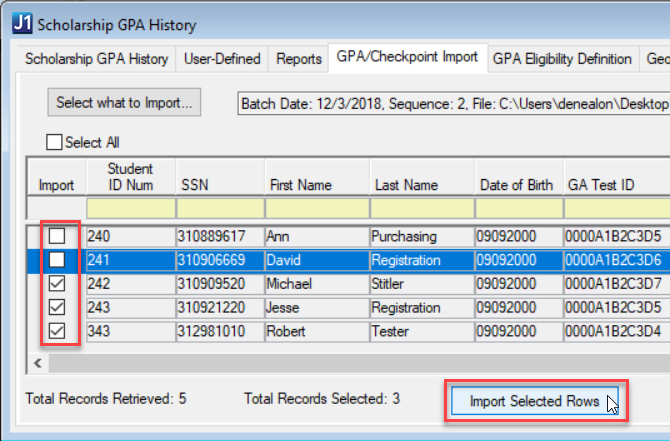Switch to the Scholarship GPA History tab
Image resolution: width=670 pixels, height=441 pixels.
pyautogui.click(x=97, y=59)
